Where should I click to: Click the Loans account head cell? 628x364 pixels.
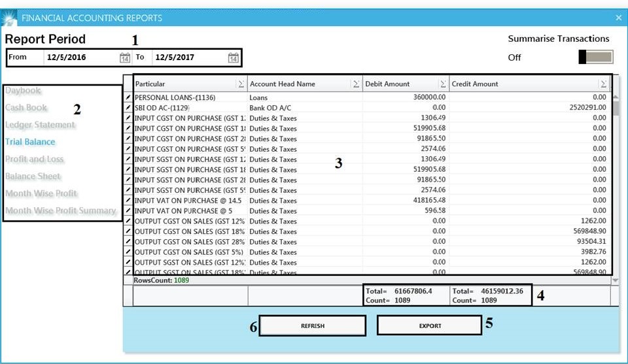pos(305,97)
